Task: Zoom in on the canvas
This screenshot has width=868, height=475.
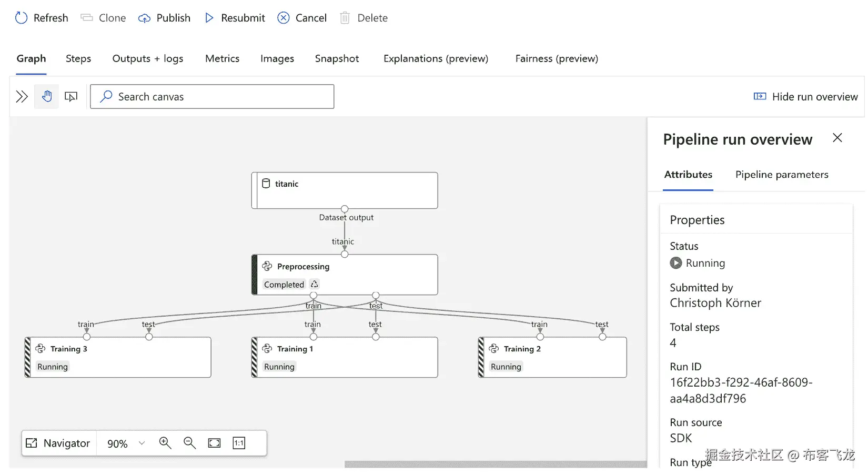Action: pyautogui.click(x=165, y=443)
